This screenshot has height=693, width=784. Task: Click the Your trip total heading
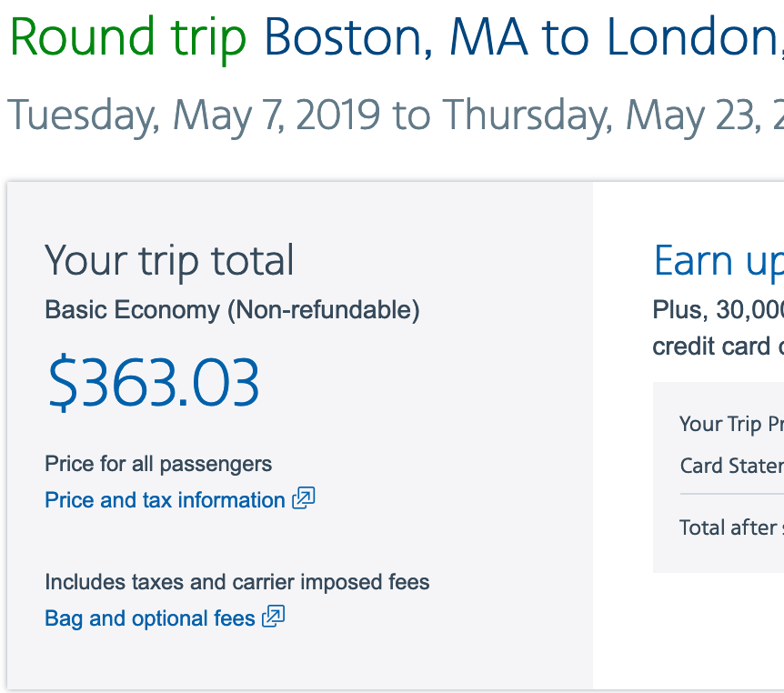point(169,261)
